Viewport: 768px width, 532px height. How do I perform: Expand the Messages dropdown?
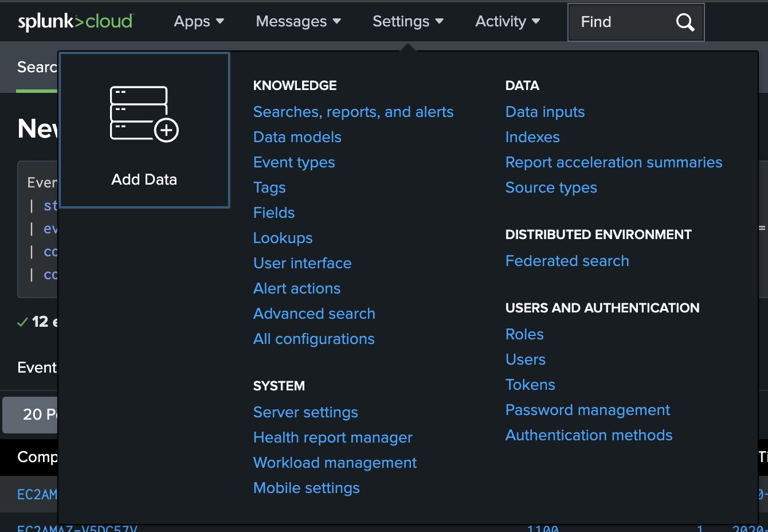pyautogui.click(x=298, y=22)
